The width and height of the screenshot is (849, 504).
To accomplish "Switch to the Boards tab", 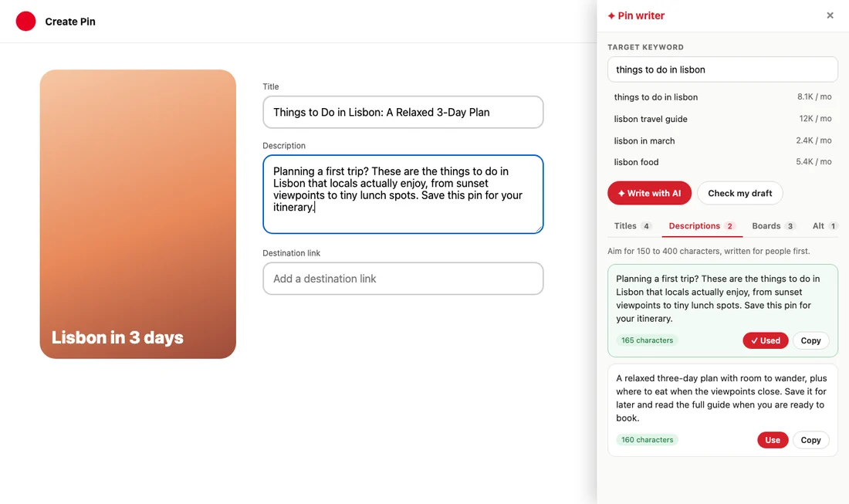I will coord(773,225).
